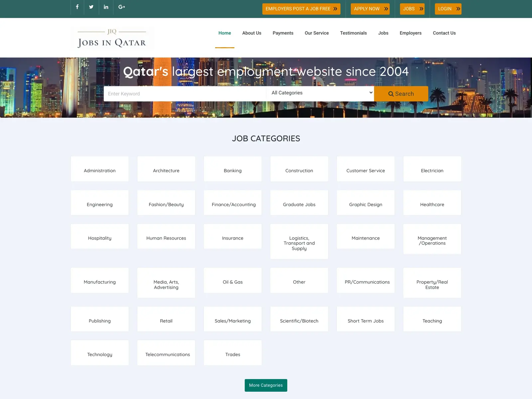Select the Management/Operations job category
Screen dimensions: 532x399
[432, 239]
